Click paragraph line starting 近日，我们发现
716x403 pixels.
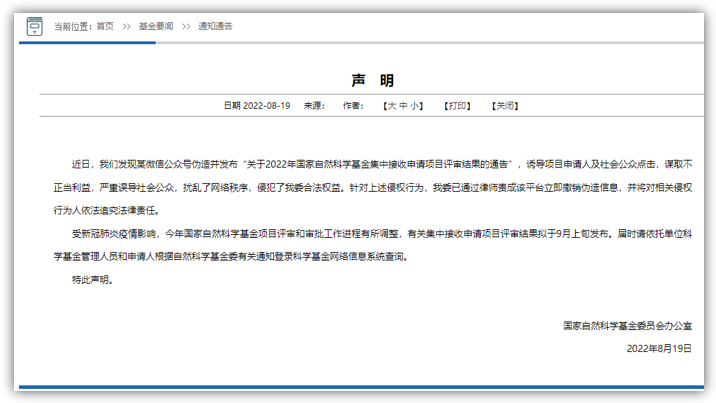[382, 164]
